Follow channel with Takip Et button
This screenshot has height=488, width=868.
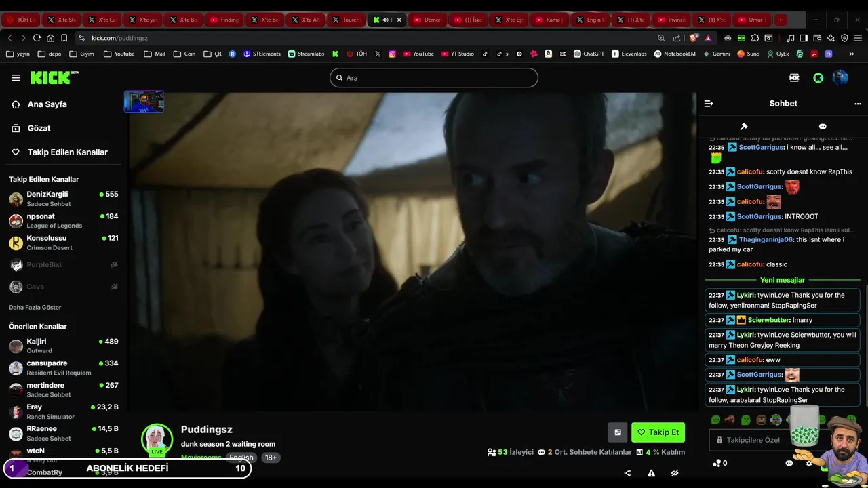pyautogui.click(x=658, y=432)
